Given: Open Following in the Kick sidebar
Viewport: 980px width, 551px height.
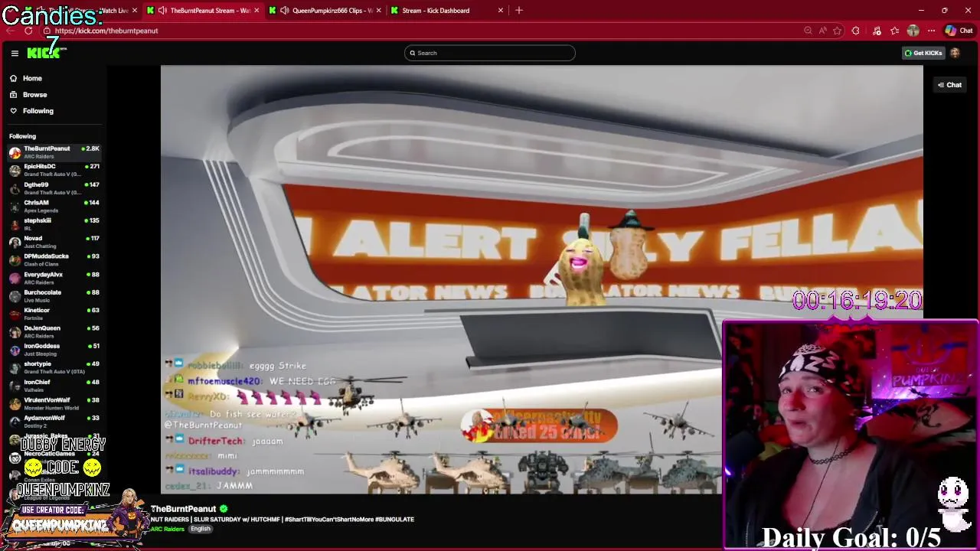Looking at the screenshot, I should tap(38, 111).
